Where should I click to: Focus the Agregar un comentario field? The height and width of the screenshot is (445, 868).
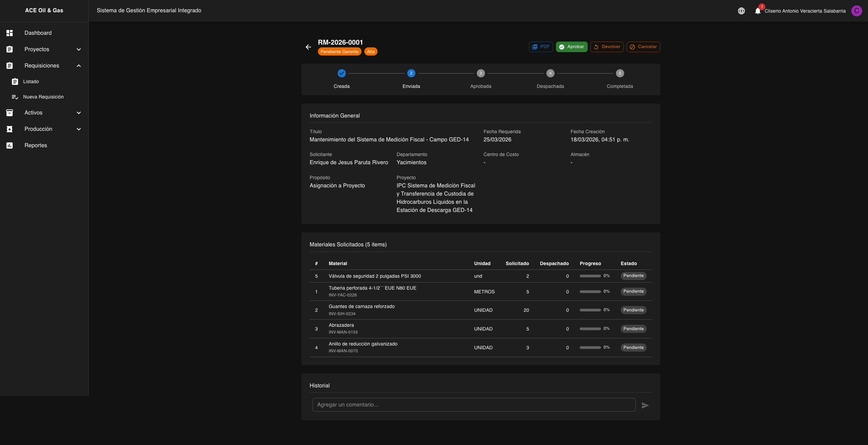(473, 405)
